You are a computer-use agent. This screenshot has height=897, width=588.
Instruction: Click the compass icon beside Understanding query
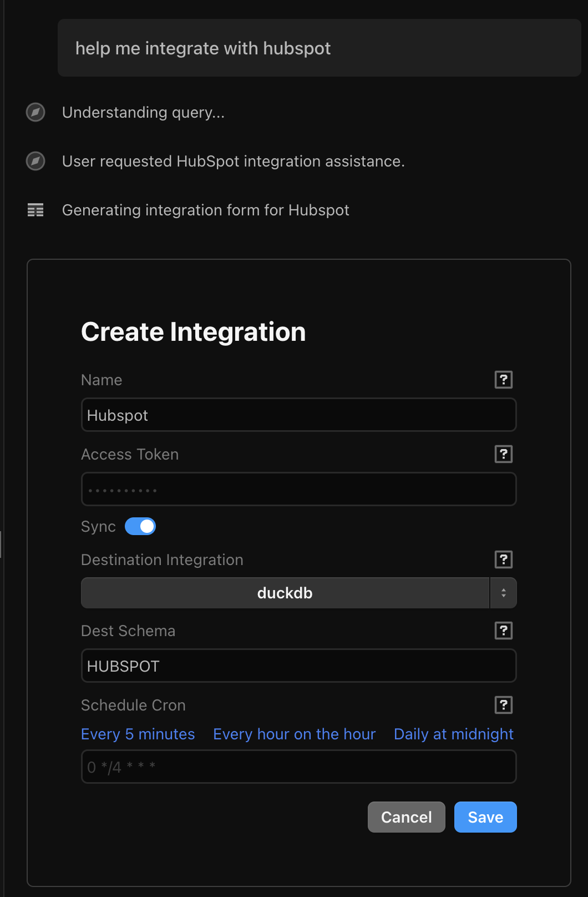(36, 112)
